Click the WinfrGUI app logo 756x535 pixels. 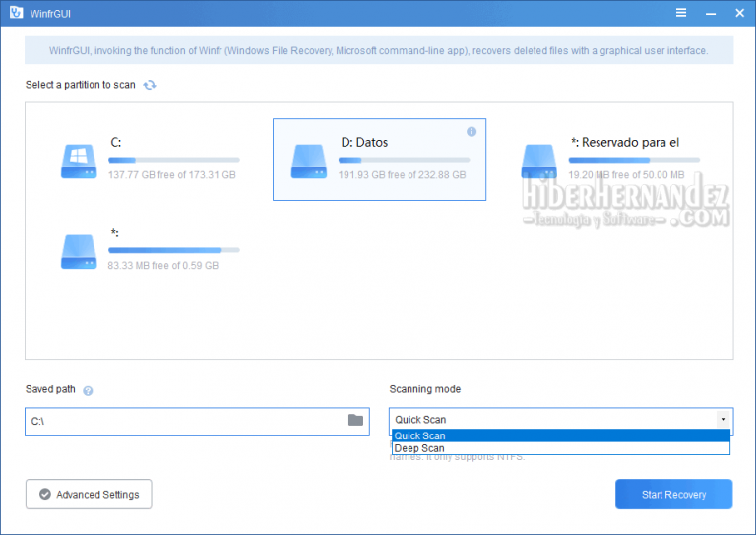pyautogui.click(x=13, y=13)
